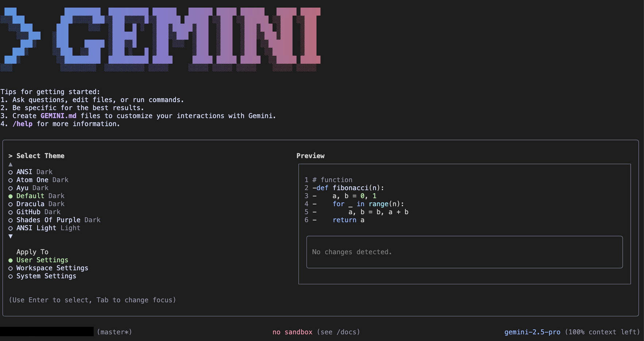
Task: Choose the GitHub Dark theme
Action: click(34, 212)
